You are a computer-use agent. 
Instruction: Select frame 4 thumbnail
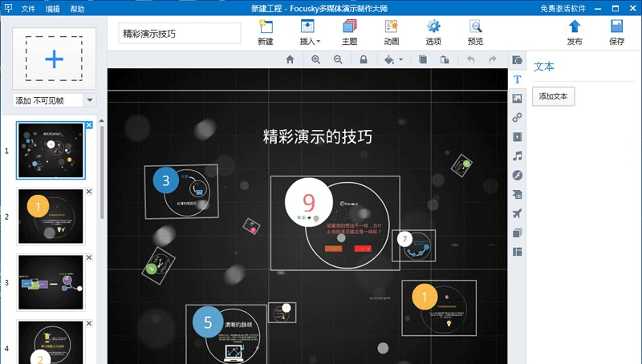click(x=51, y=342)
